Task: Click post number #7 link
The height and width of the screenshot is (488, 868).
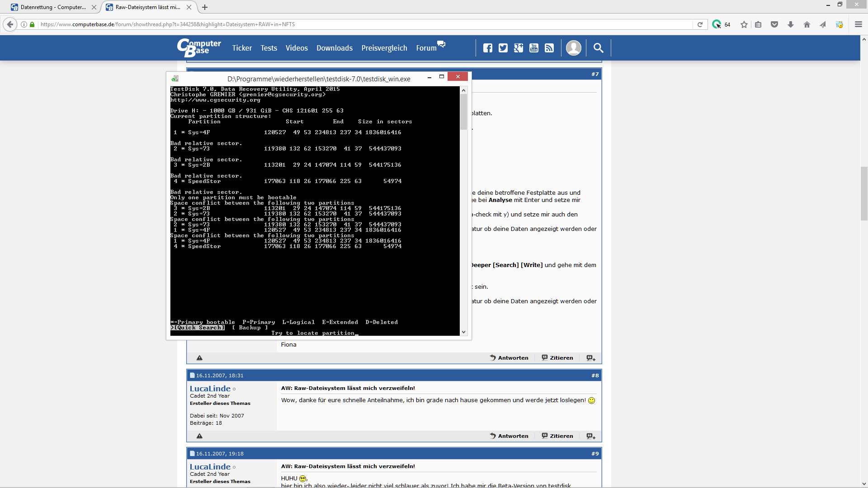Action: (595, 74)
